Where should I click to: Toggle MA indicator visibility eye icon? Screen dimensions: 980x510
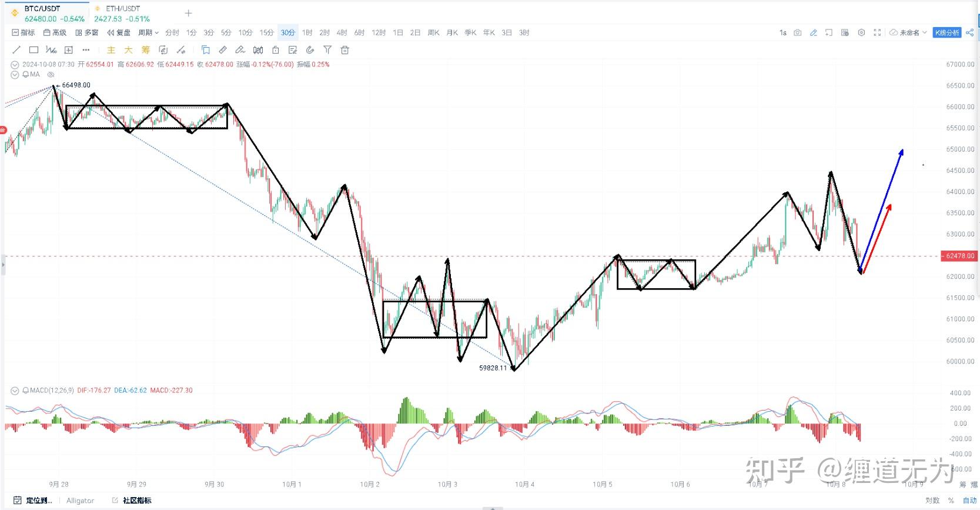[x=51, y=75]
